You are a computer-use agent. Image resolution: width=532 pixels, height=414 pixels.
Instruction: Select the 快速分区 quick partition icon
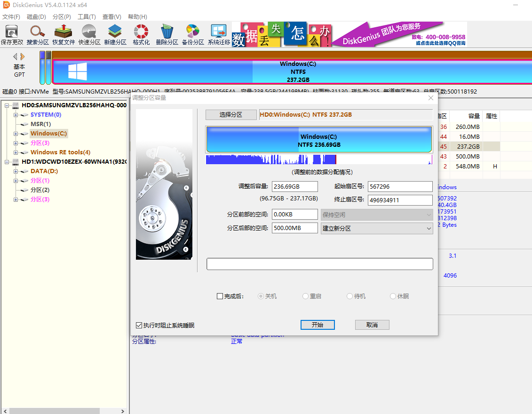coord(89,35)
